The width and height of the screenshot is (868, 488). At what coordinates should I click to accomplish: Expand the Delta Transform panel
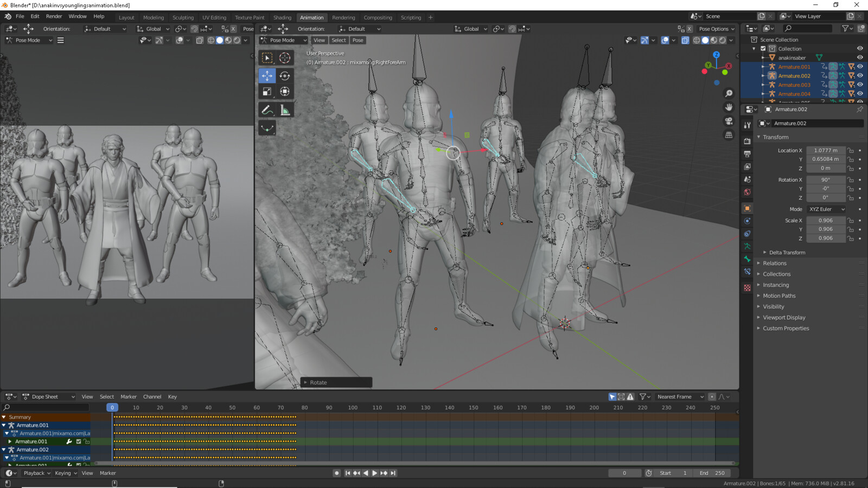tap(787, 252)
